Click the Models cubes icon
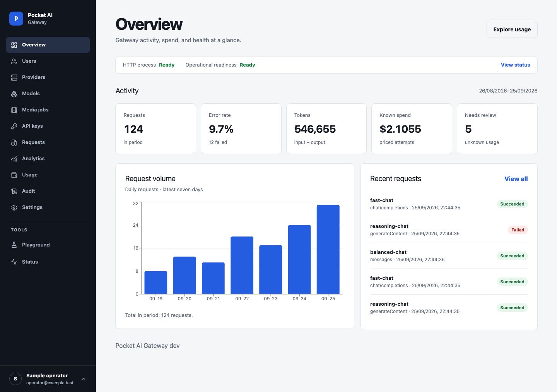 pyautogui.click(x=14, y=94)
